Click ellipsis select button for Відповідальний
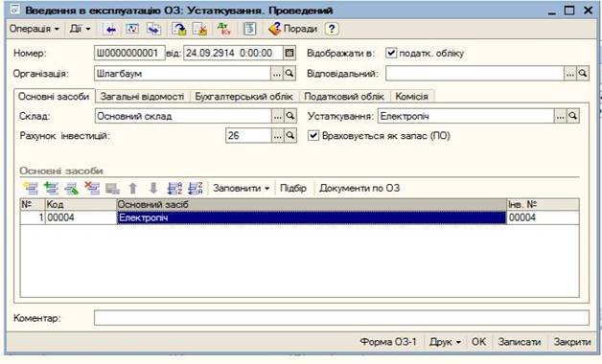The height and width of the screenshot is (364, 602). (x=570, y=73)
